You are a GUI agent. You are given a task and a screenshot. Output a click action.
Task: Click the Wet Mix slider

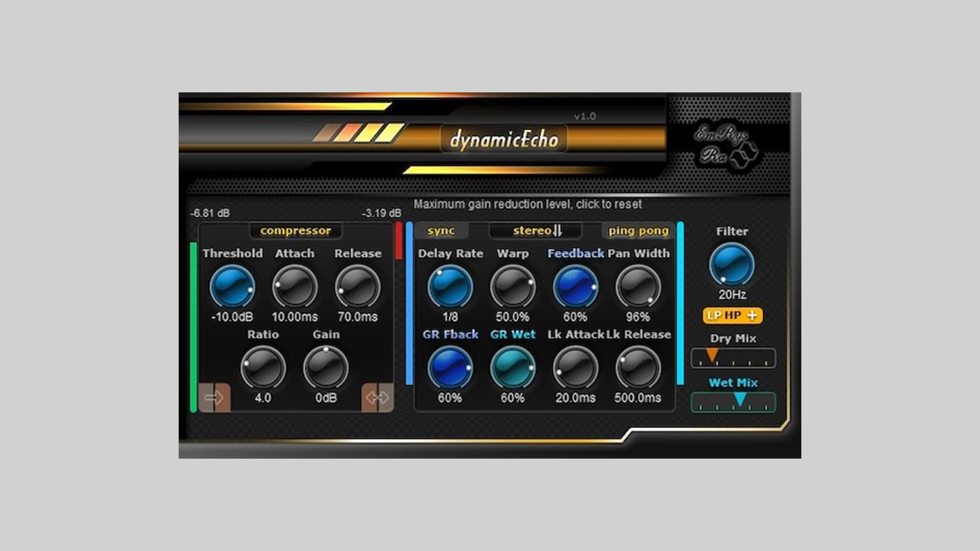click(733, 402)
